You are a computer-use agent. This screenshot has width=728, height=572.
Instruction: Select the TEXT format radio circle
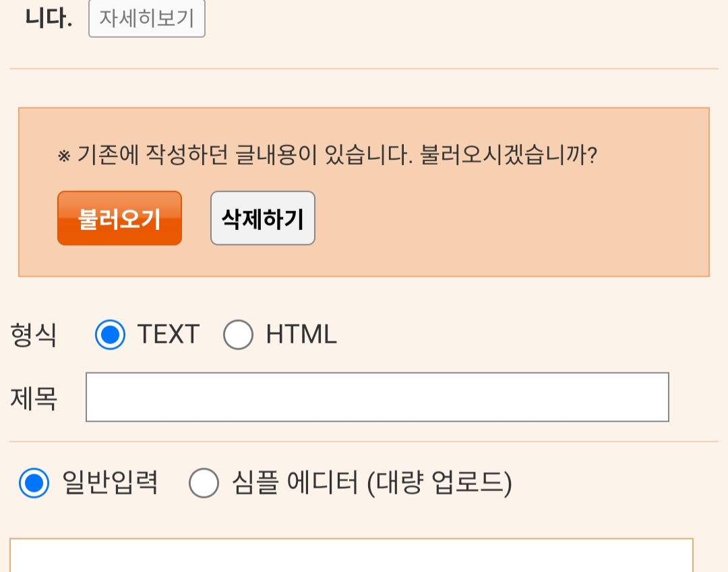tap(110, 335)
